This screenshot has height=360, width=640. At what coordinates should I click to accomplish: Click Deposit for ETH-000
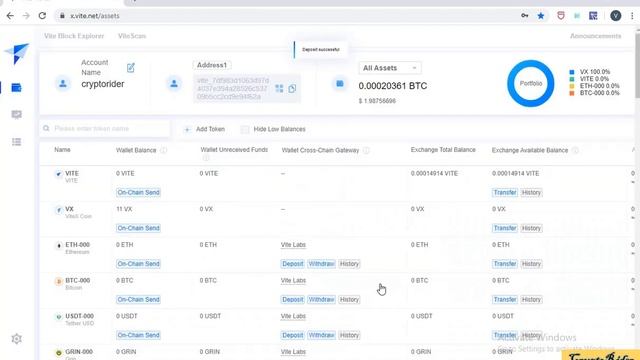tap(293, 264)
